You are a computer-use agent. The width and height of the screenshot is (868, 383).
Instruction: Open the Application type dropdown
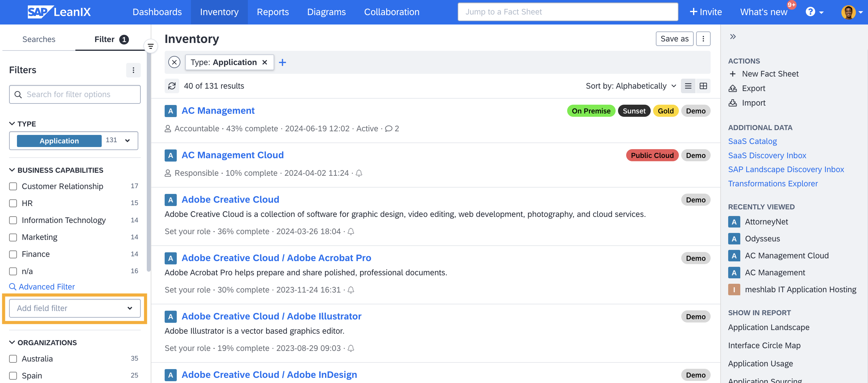[74, 140]
